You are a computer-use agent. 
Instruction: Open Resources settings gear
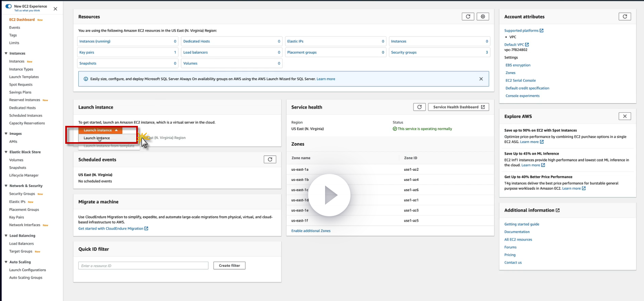tap(483, 17)
